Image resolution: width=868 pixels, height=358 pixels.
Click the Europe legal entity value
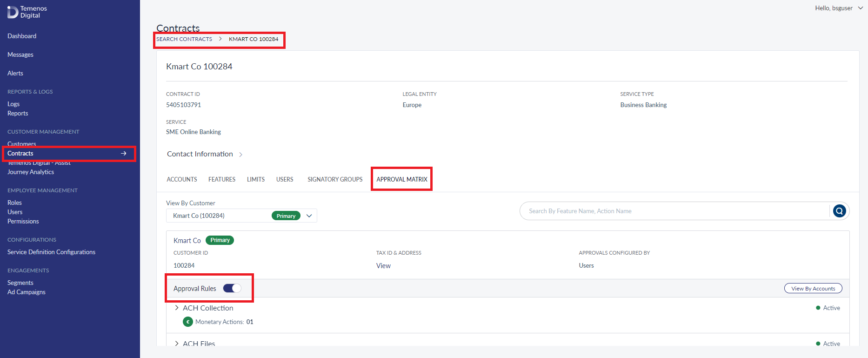[x=412, y=105]
